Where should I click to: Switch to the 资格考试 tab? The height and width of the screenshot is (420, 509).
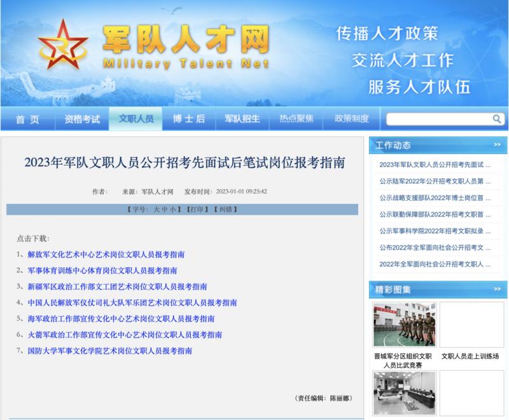82,119
